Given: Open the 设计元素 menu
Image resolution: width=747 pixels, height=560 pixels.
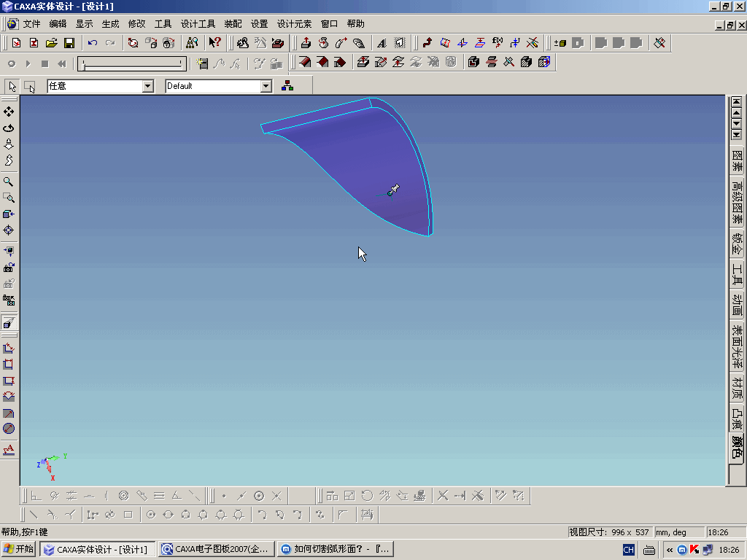Looking at the screenshot, I should (x=294, y=24).
